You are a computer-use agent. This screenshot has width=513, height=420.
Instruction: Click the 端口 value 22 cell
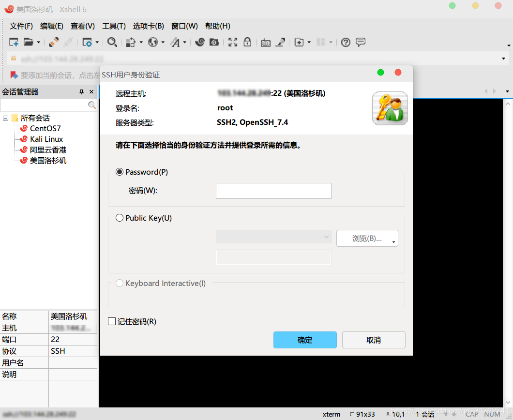coord(73,340)
